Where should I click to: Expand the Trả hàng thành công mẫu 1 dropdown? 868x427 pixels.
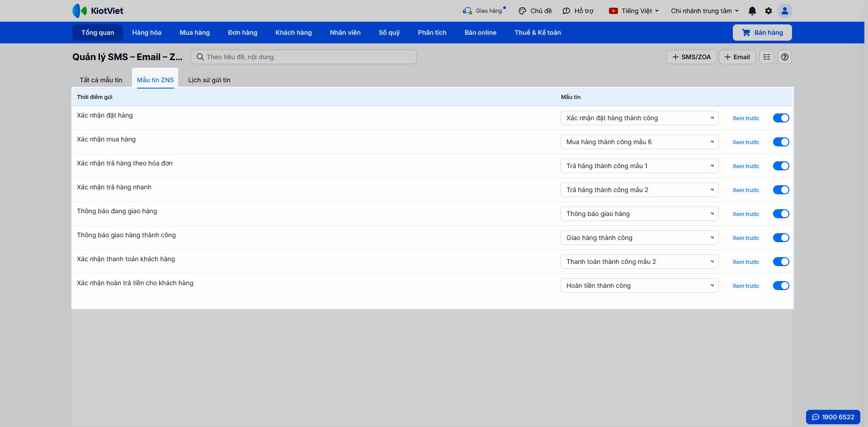click(639, 166)
